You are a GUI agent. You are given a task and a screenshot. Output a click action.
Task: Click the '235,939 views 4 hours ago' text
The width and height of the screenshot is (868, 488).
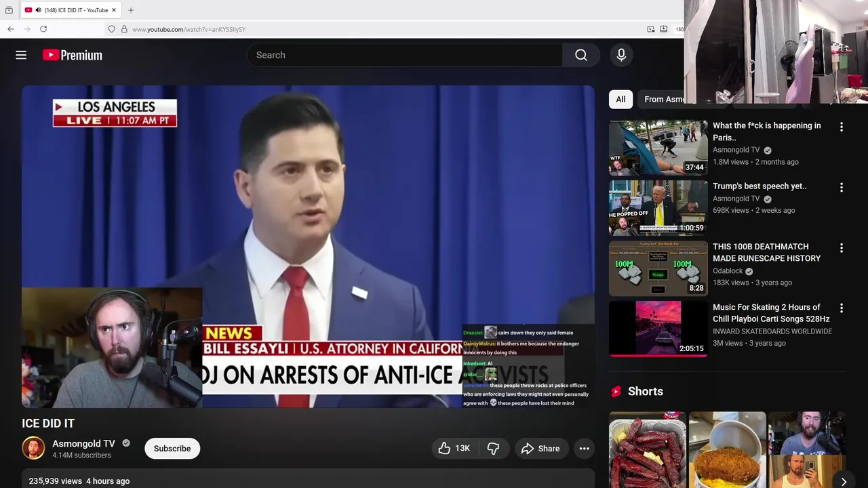pos(79,481)
